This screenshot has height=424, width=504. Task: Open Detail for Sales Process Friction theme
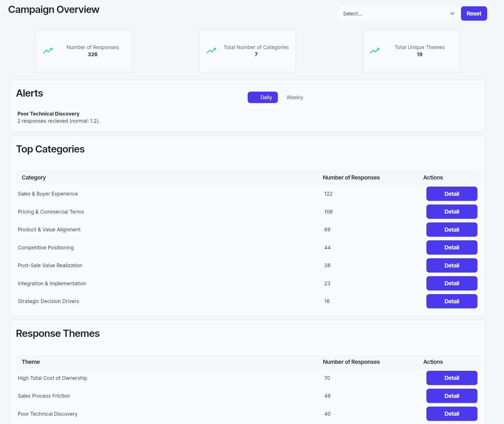[x=452, y=396]
